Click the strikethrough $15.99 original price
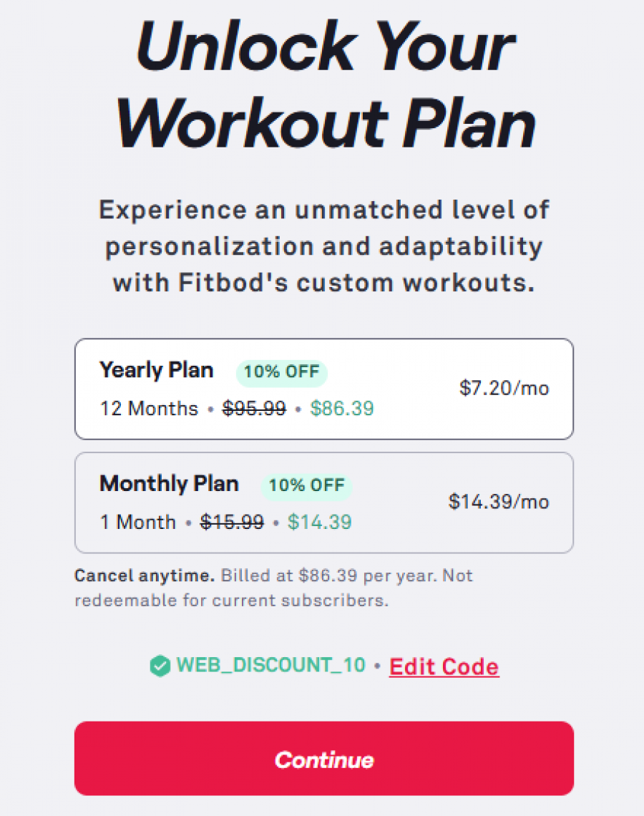 click(233, 522)
